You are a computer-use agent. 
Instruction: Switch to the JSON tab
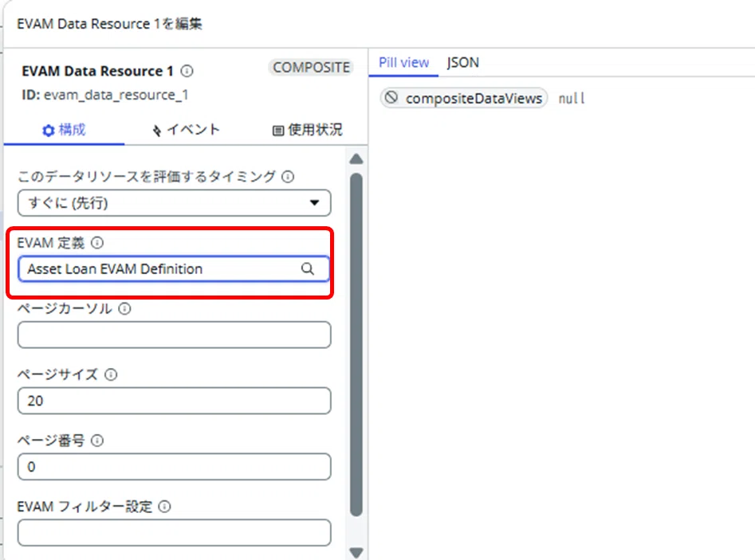[x=462, y=63]
